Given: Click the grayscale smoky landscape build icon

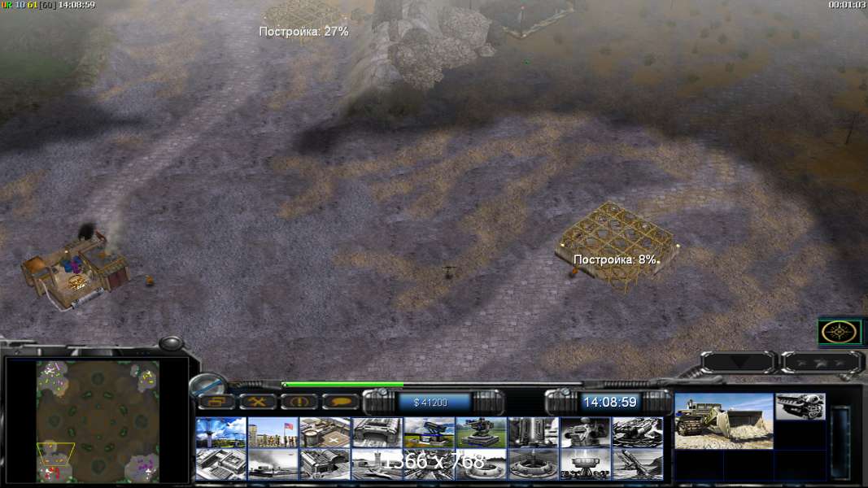Looking at the screenshot, I should (x=273, y=464).
